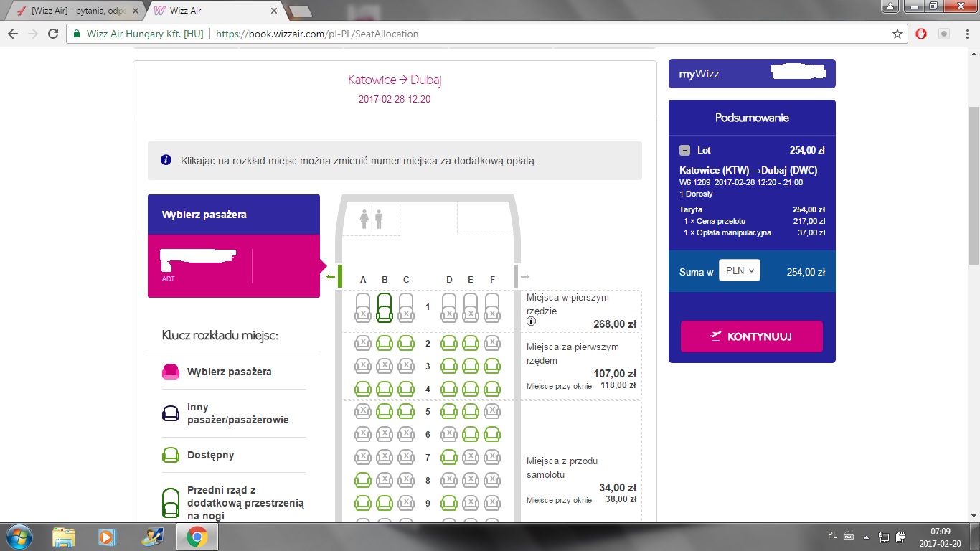980x551 pixels.
Task: Bookmark this page with the star icon
Action: click(897, 34)
